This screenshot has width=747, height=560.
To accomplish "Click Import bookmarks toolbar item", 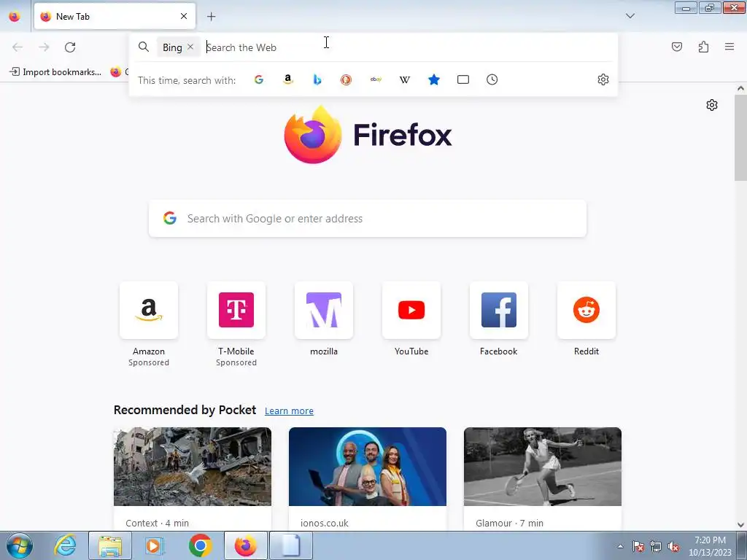I will [55, 72].
